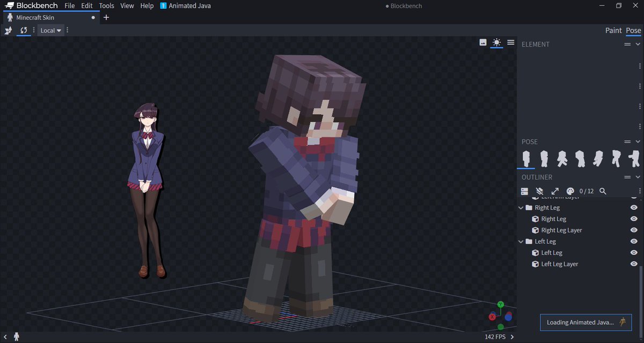Viewport: 644px width, 343px height.
Task: Collapse the Right Leg group
Action: tap(521, 208)
